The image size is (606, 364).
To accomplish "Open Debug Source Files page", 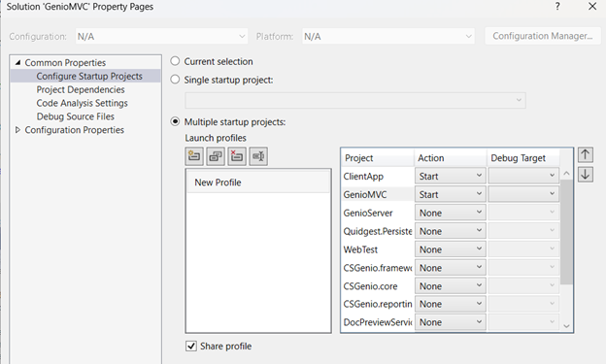I will pos(76,116).
